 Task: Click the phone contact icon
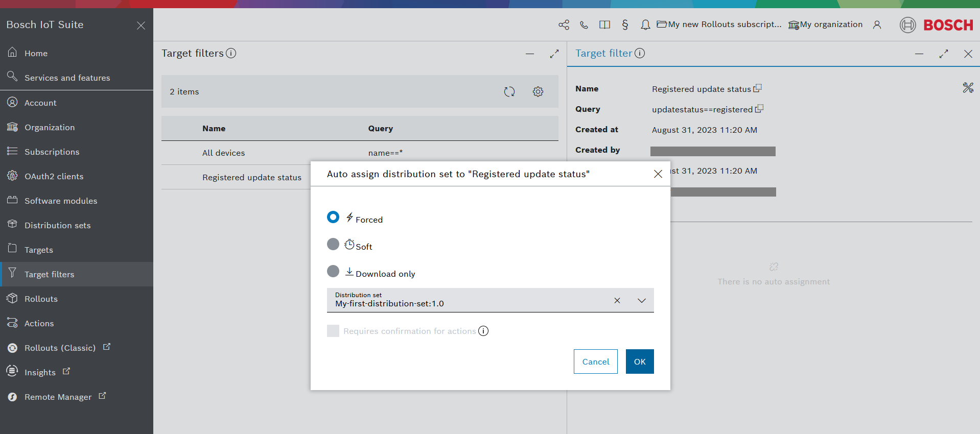click(x=584, y=25)
